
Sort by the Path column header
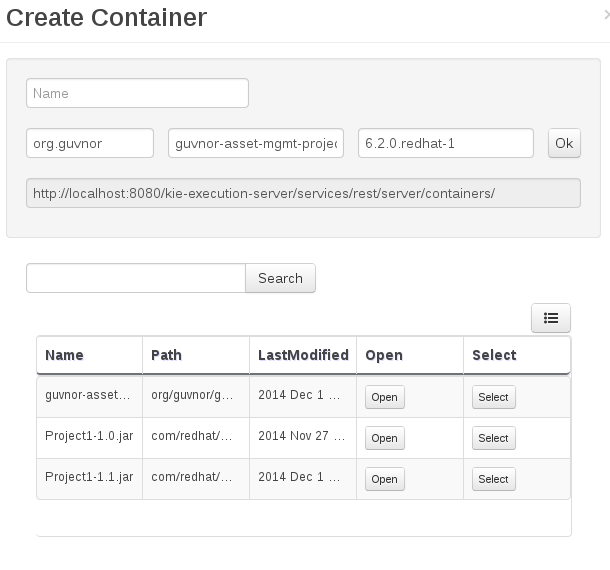(x=167, y=355)
